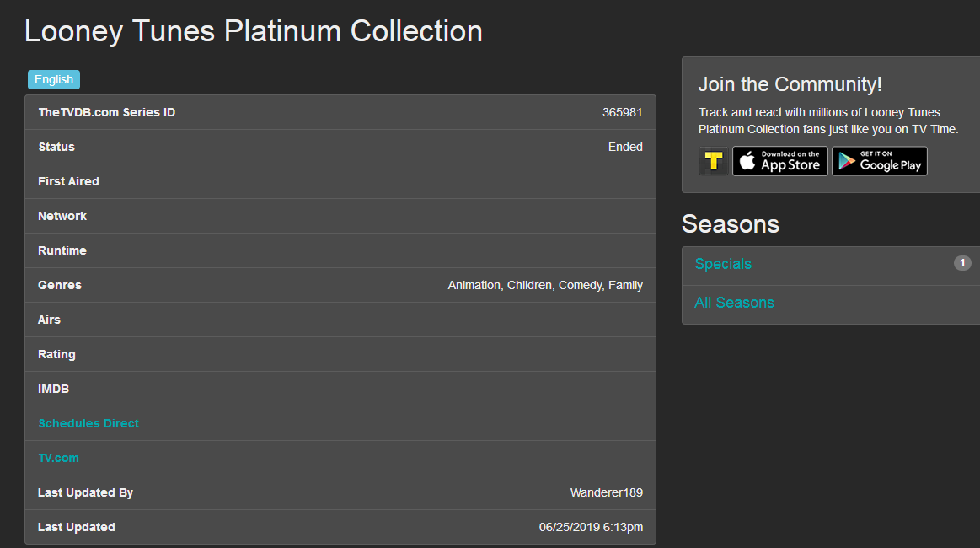The width and height of the screenshot is (980, 548).
Task: View All Seasons list
Action: pos(734,303)
